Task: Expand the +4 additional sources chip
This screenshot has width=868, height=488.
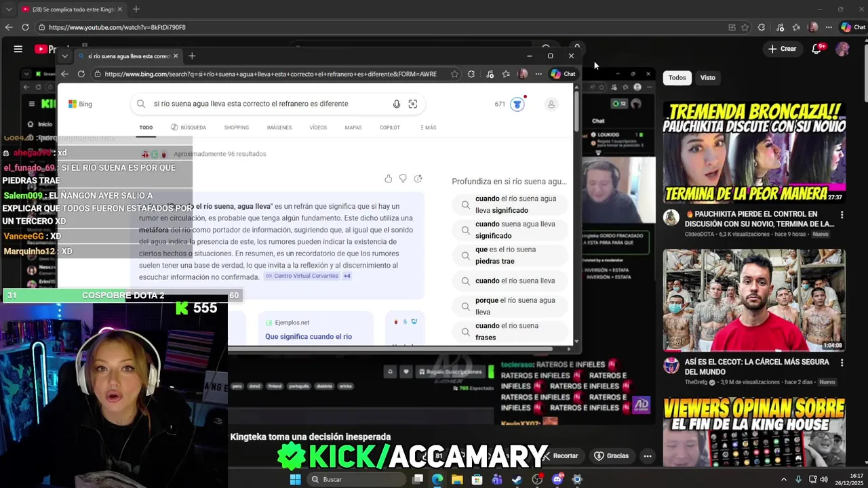Action: [347, 276]
